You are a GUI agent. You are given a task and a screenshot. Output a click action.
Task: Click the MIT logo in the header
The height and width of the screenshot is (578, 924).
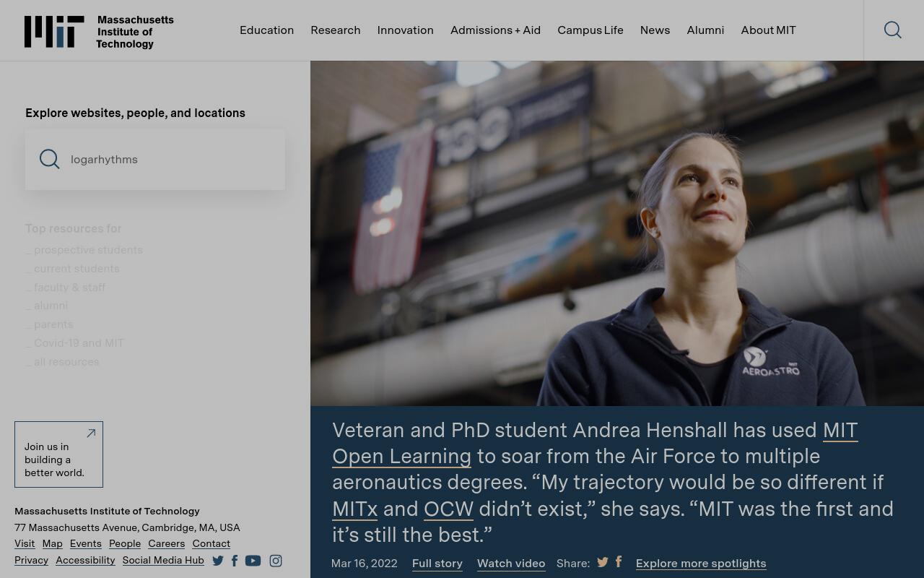pyautogui.click(x=99, y=32)
